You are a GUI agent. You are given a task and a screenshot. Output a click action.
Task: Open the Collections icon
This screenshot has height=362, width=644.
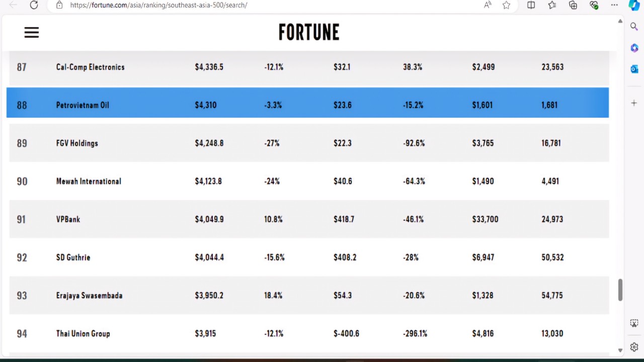tap(573, 5)
